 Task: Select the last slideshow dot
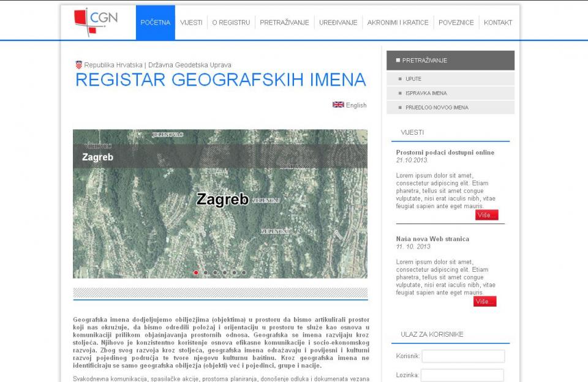(244, 272)
